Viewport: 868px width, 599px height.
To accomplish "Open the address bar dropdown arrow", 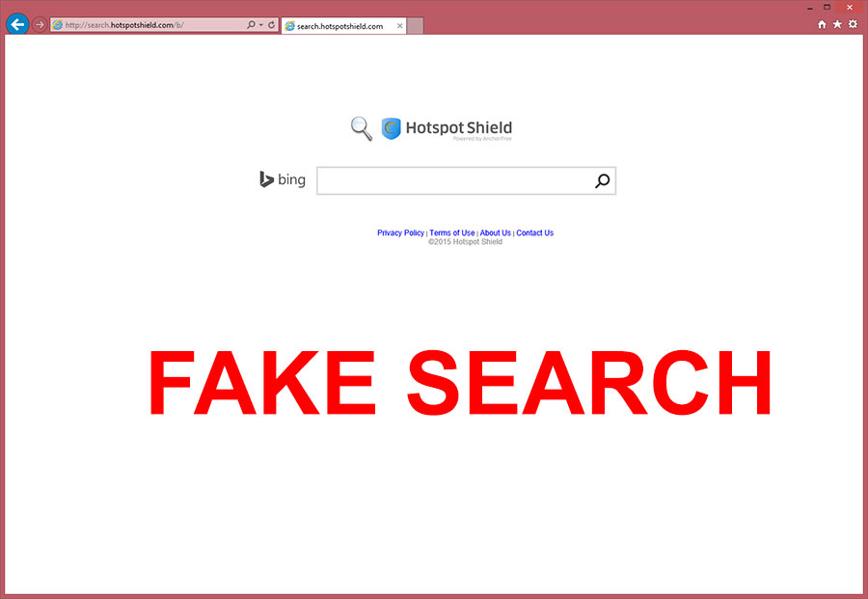I will pos(260,25).
